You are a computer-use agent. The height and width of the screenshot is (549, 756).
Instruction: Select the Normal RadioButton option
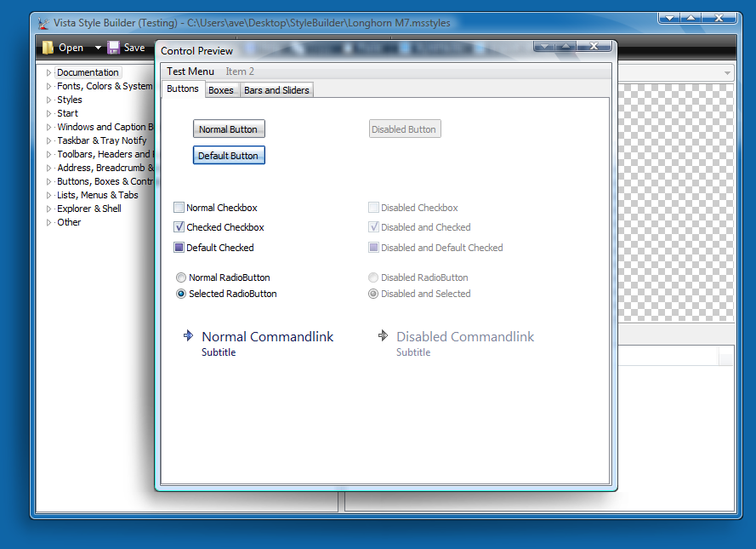tap(181, 277)
